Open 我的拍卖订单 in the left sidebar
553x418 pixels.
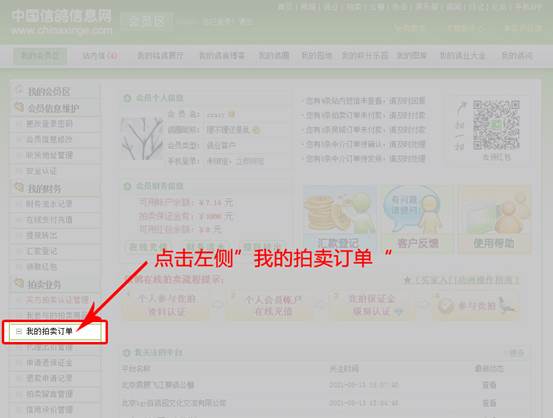(x=49, y=331)
